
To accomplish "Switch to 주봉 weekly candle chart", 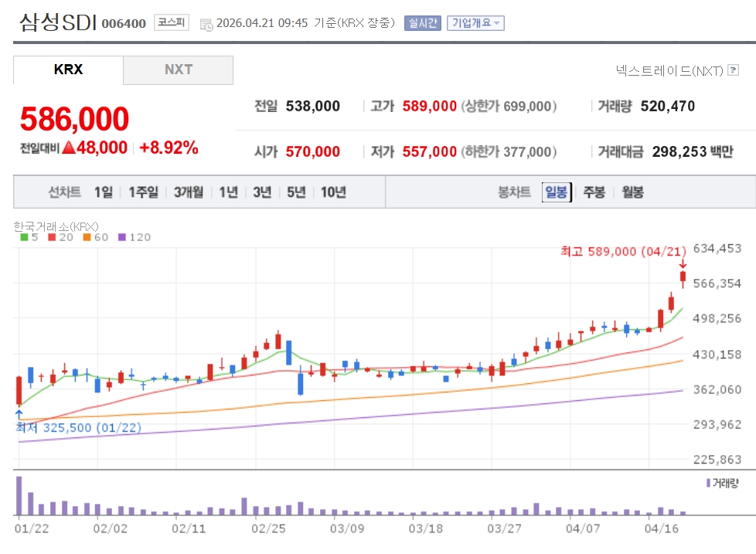I will pos(594,192).
